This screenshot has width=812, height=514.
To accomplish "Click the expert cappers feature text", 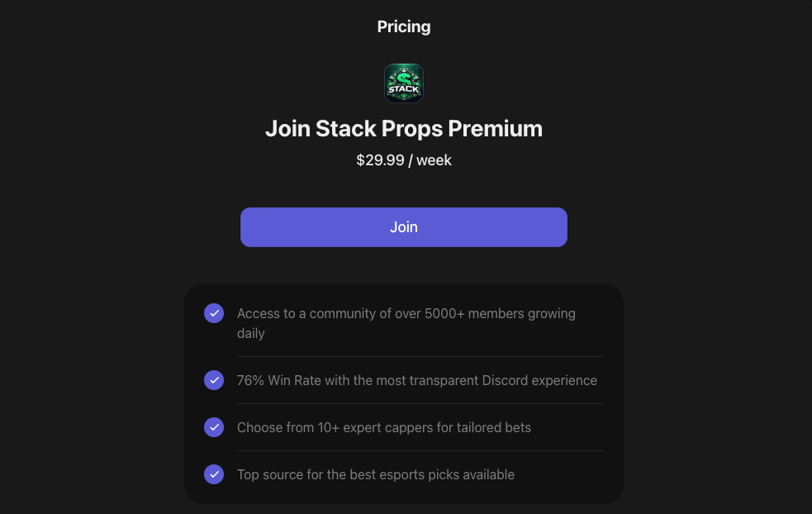I will pos(383,427).
